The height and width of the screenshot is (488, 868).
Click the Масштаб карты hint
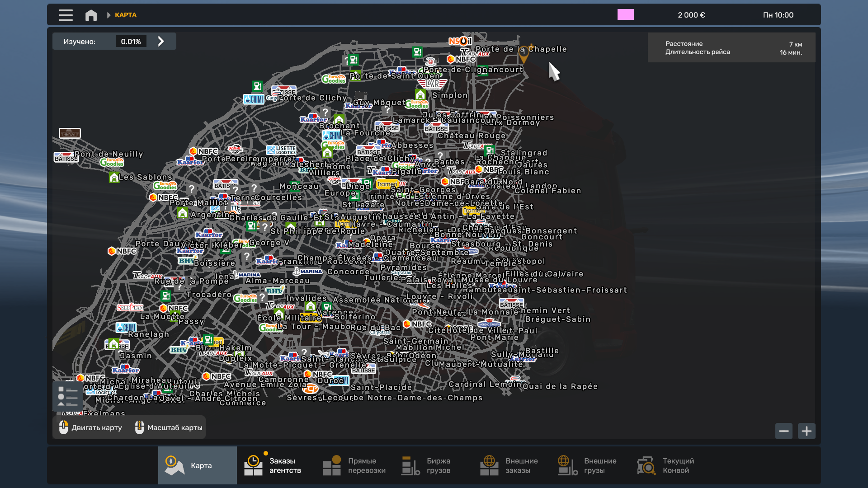click(169, 427)
